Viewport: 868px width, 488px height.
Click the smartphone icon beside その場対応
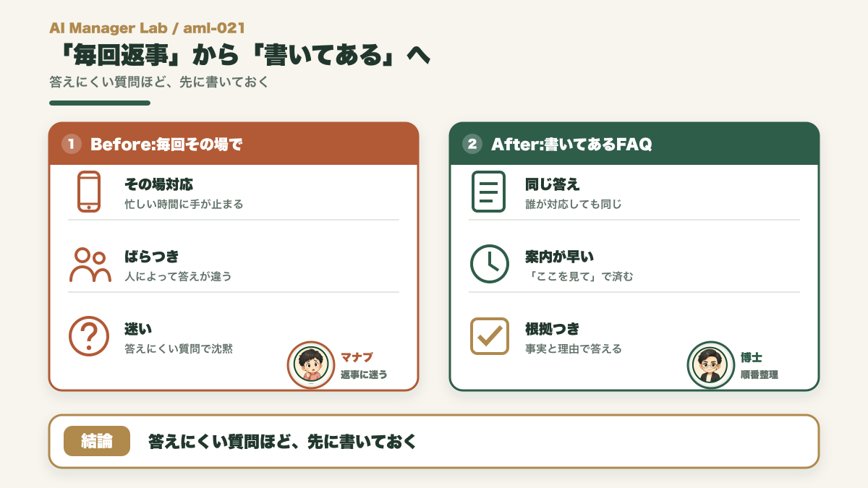[x=89, y=192]
